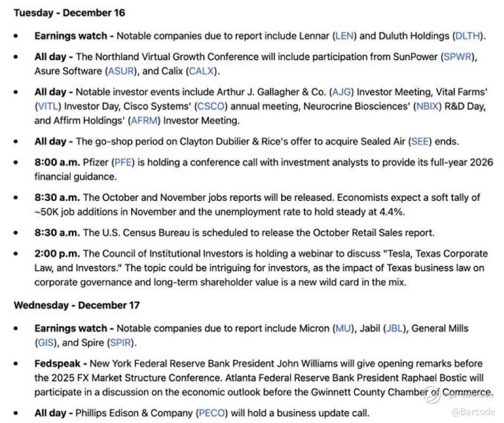Open the JBL ticker link
The image size is (504, 423).
(394, 328)
